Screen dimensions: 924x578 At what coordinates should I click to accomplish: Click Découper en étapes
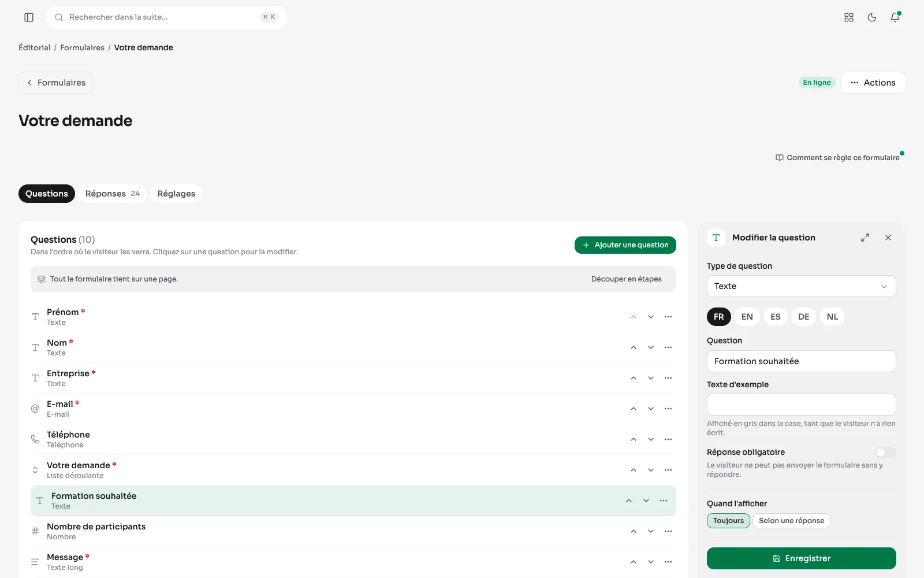pyautogui.click(x=627, y=279)
